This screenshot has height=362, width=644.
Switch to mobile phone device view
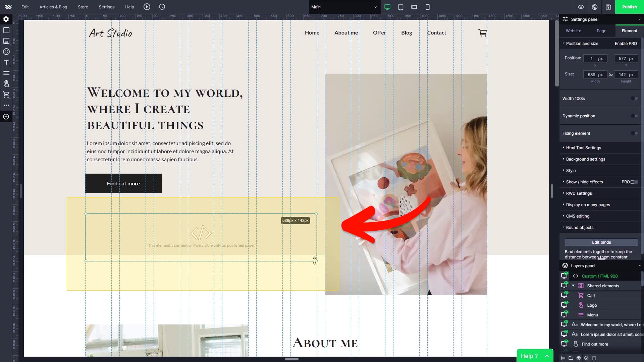pyautogui.click(x=428, y=7)
